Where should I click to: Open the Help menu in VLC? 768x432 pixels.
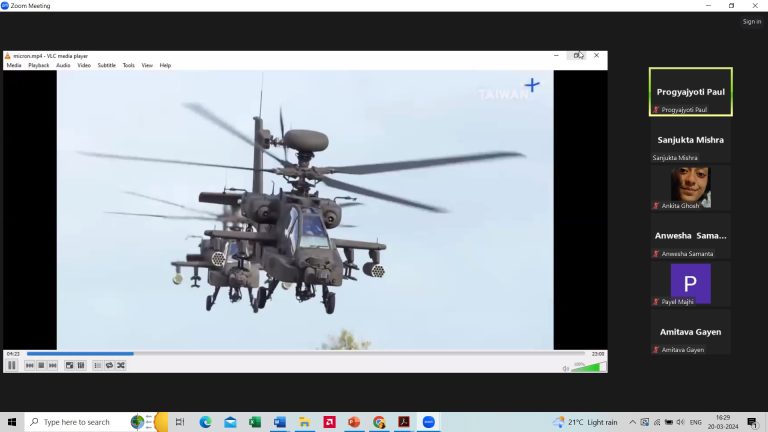tap(165, 65)
